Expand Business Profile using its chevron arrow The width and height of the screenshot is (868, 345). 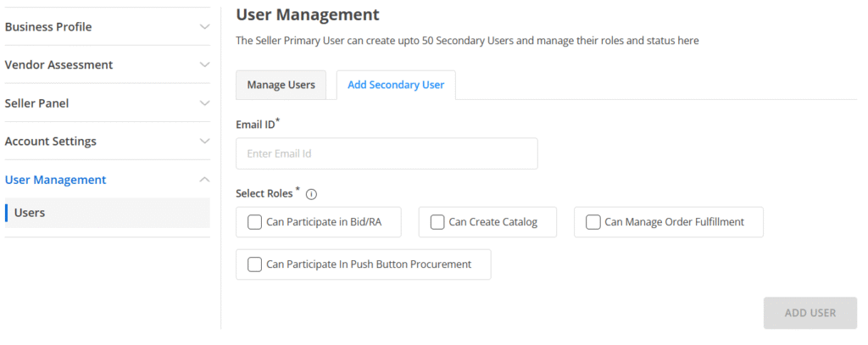tap(204, 26)
